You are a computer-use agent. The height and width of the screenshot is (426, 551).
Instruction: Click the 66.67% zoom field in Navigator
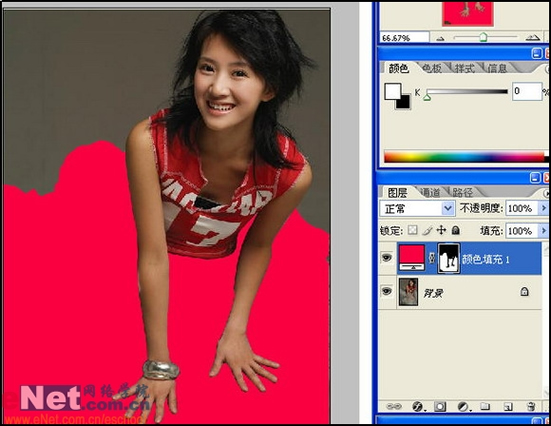pos(404,38)
